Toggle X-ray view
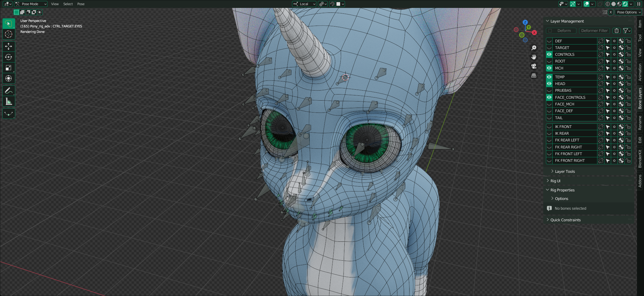This screenshot has height=296, width=644. pos(600,4)
